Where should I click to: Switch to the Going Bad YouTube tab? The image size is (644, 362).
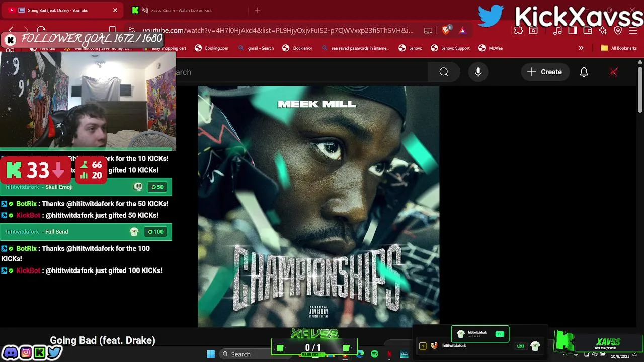(63, 10)
